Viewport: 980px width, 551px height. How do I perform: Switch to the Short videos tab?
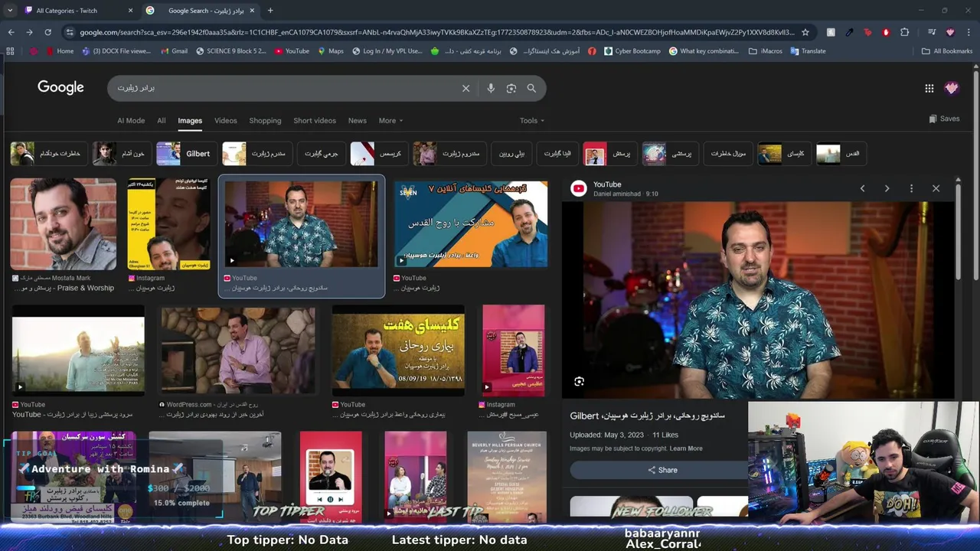coord(315,121)
